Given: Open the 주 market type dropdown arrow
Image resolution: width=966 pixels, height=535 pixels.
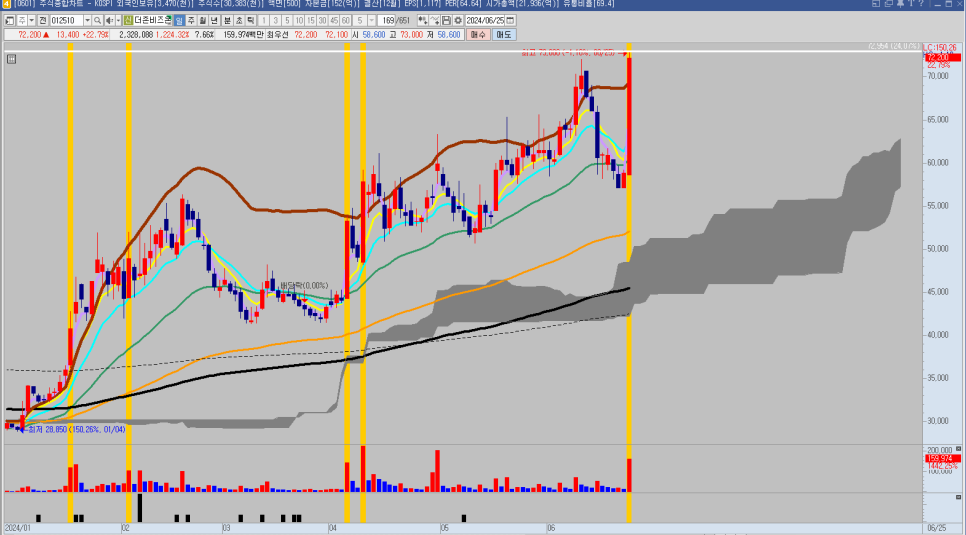Looking at the screenshot, I should [x=31, y=20].
